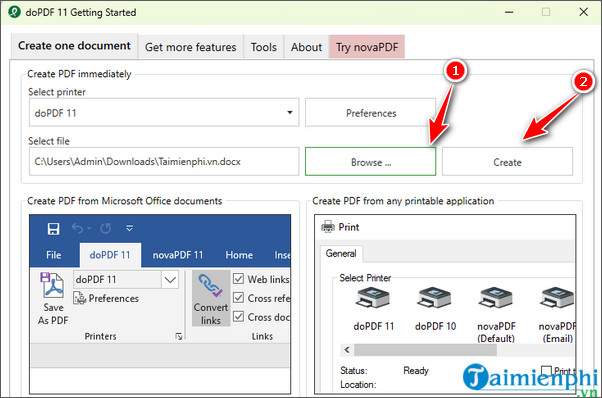Click the printer list horizontal scrollbar

(x=425, y=350)
